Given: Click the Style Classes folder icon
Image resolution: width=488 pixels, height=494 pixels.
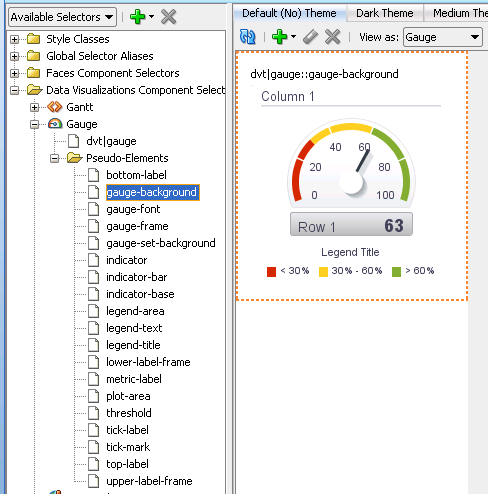Looking at the screenshot, I should (34, 39).
